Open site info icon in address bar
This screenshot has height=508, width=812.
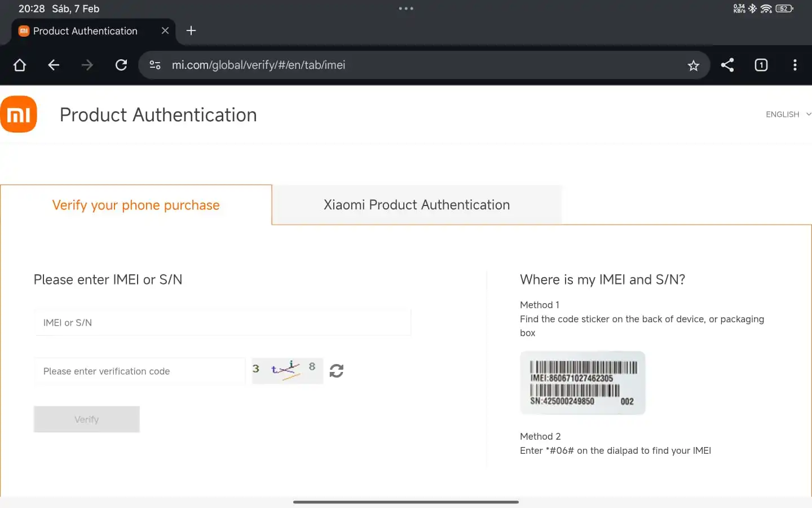click(x=155, y=65)
